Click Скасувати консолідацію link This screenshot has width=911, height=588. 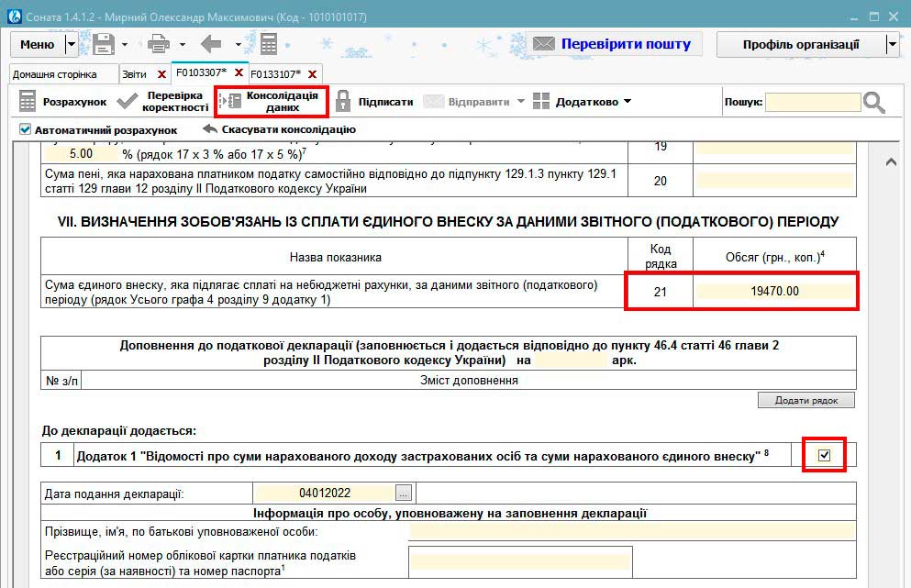(x=279, y=129)
